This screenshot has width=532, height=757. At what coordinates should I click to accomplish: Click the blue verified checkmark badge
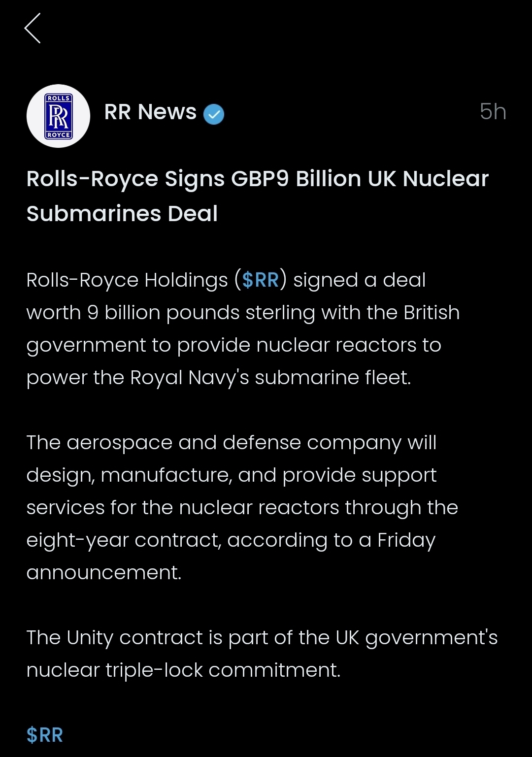pos(214,114)
